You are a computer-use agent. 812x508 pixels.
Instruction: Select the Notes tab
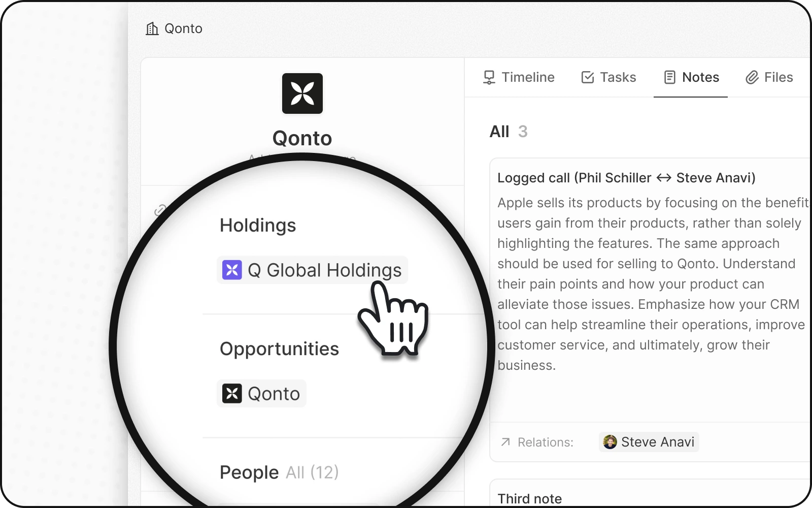pyautogui.click(x=700, y=77)
